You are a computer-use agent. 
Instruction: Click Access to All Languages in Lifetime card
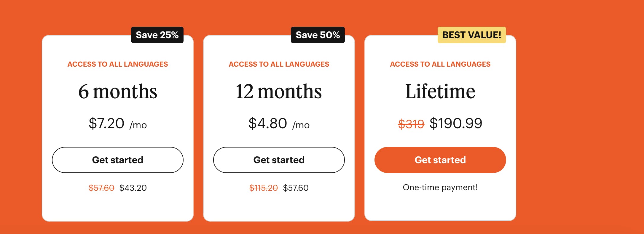[x=440, y=64]
